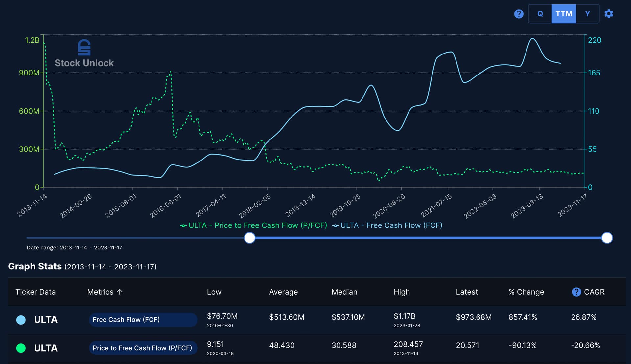631x364 pixels.
Task: Toggle the ULTA Free Cash Flow legend series
Action: [x=387, y=225]
